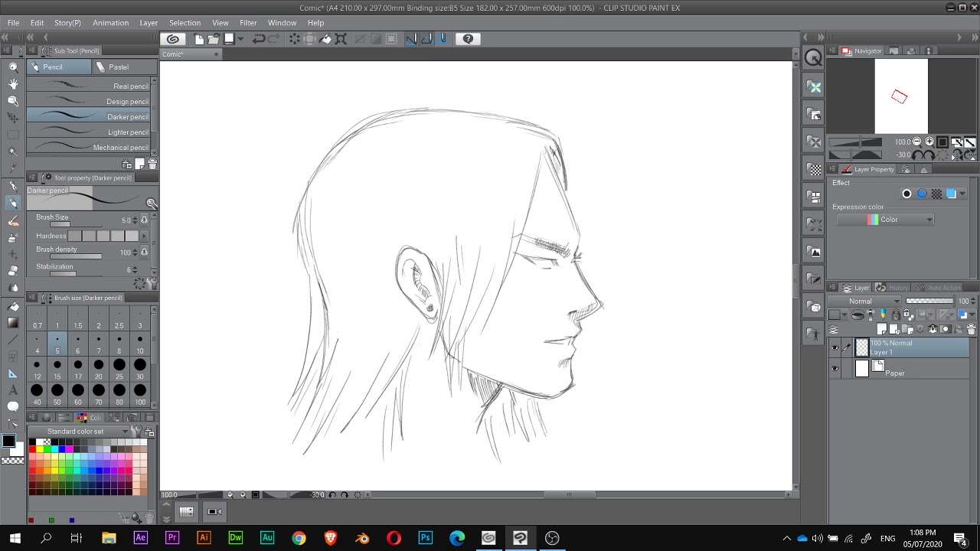Adjust Brush Size stepper arrows

(136, 220)
